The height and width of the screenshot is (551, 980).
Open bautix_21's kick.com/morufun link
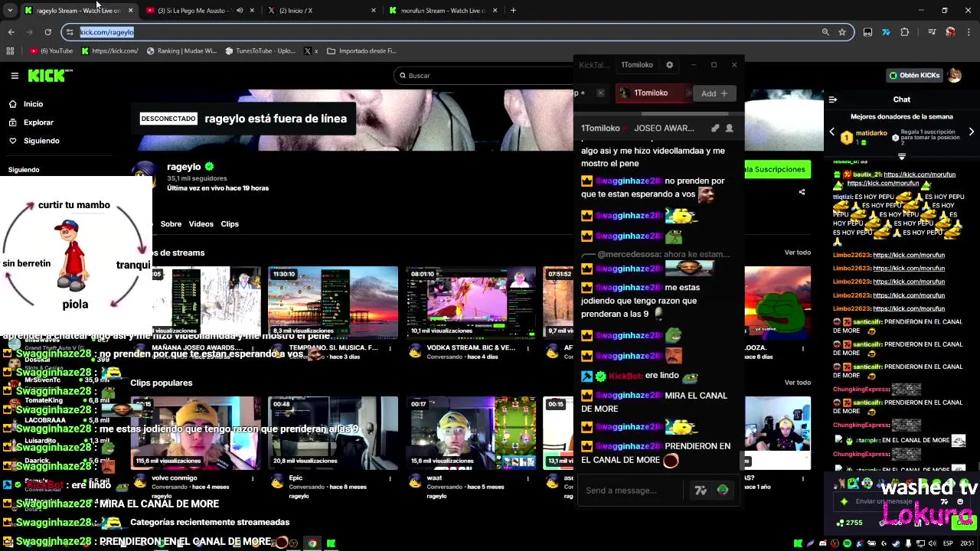click(919, 174)
